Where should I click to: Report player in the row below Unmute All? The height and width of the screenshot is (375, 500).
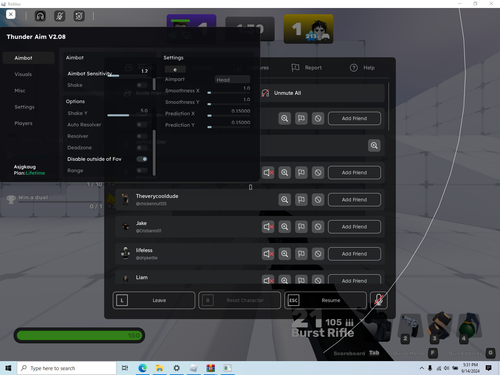(x=301, y=118)
